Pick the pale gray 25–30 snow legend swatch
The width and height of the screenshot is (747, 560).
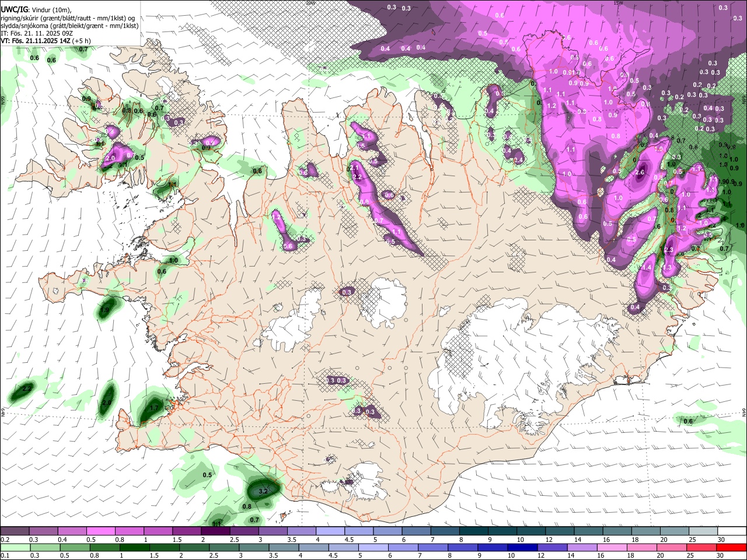point(703,531)
